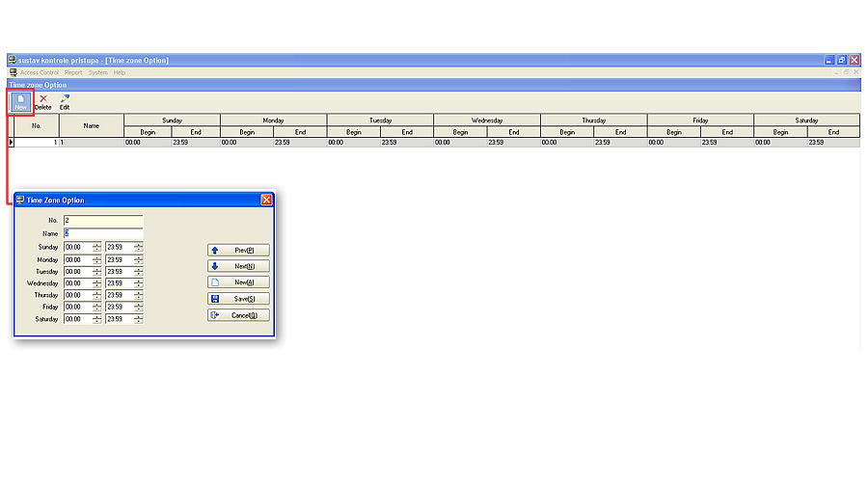Click the Saturday end time spinner
The image size is (868, 482).
tap(139, 319)
